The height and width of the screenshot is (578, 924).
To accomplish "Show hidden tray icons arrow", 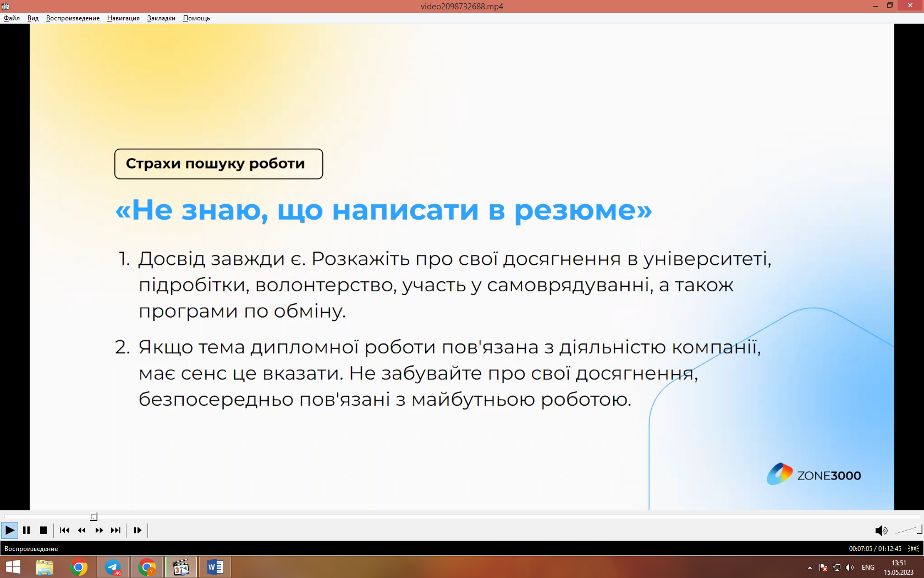I will [x=810, y=568].
